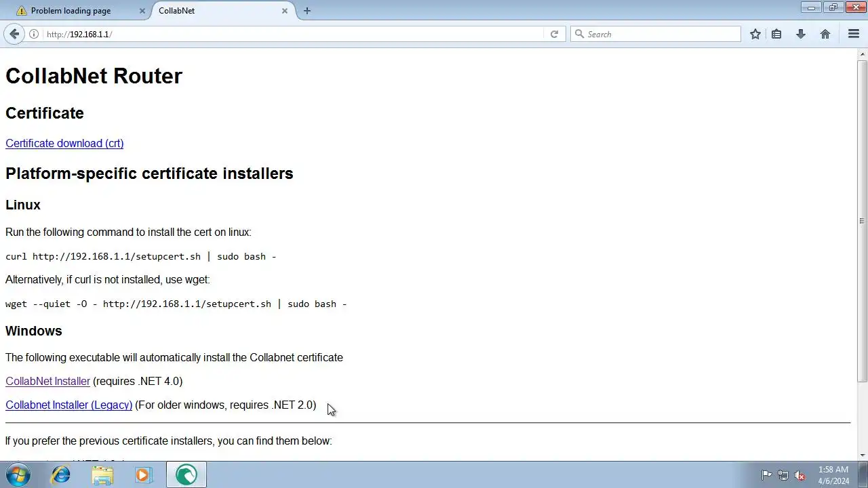Select the active green browser taskbar icon
Viewport: 868px width, 488px height.
pyautogui.click(x=186, y=474)
